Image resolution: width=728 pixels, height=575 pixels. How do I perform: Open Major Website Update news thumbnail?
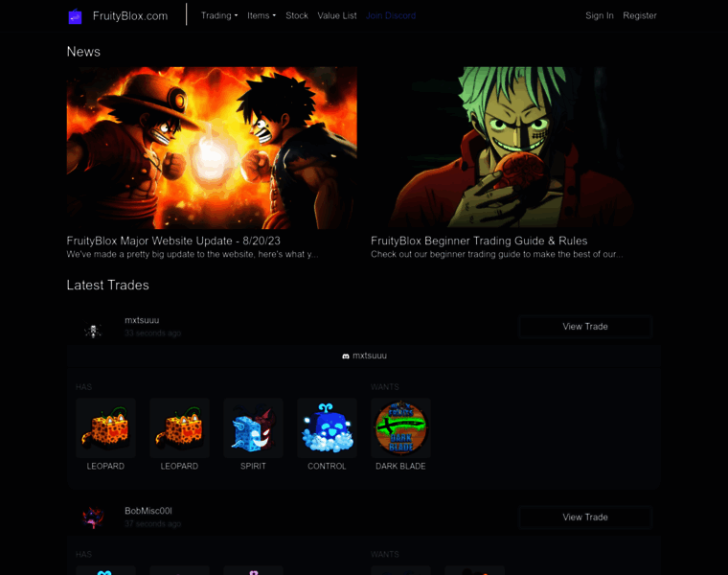[212, 148]
